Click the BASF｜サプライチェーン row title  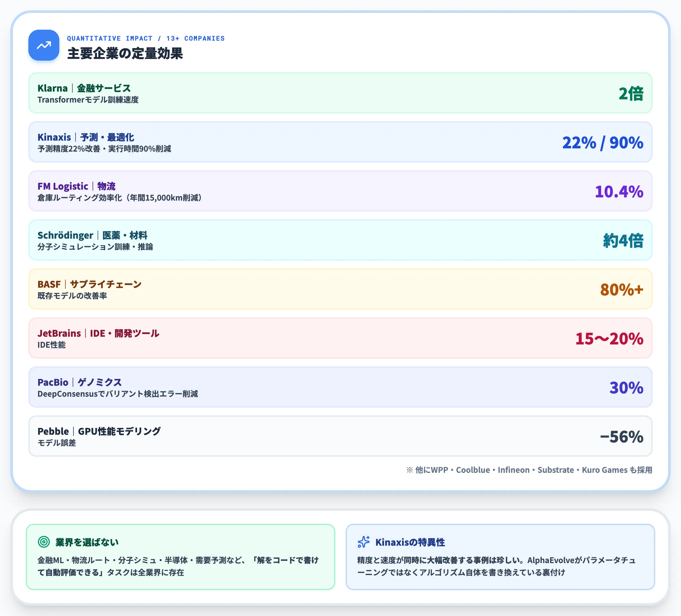coord(90,284)
